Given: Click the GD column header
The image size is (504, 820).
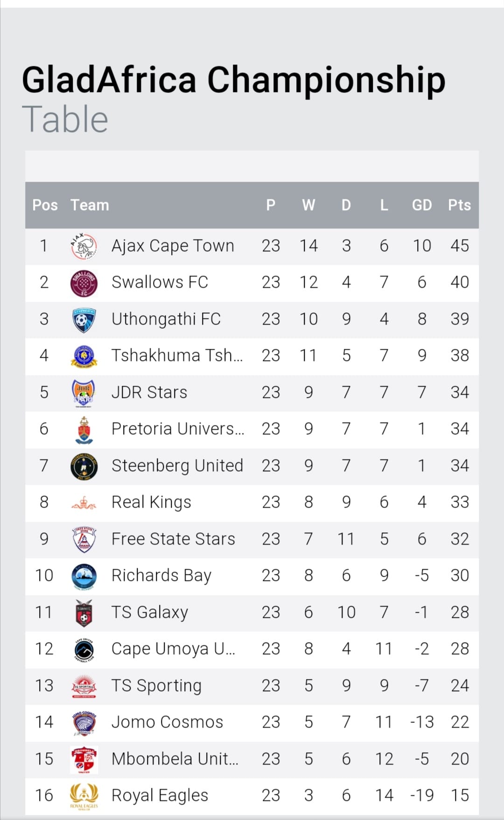Looking at the screenshot, I should coord(421,205).
